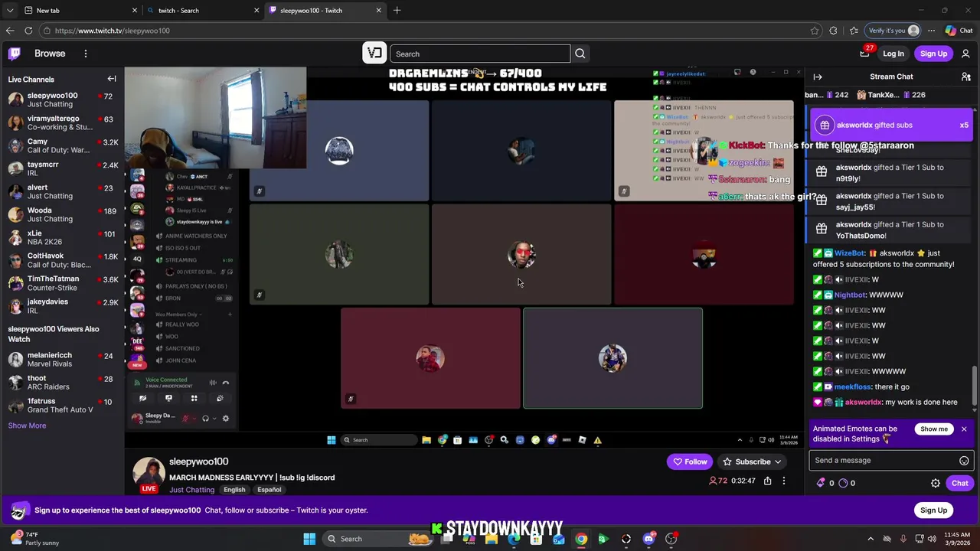This screenshot has width=980, height=551.
Task: Click the search magnifier button
Action: pos(580,54)
